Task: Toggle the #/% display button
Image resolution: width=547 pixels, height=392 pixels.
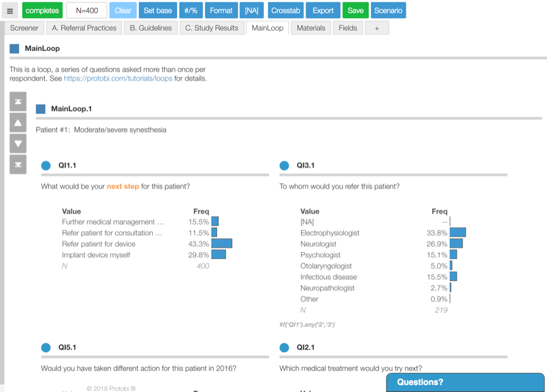Action: [190, 11]
